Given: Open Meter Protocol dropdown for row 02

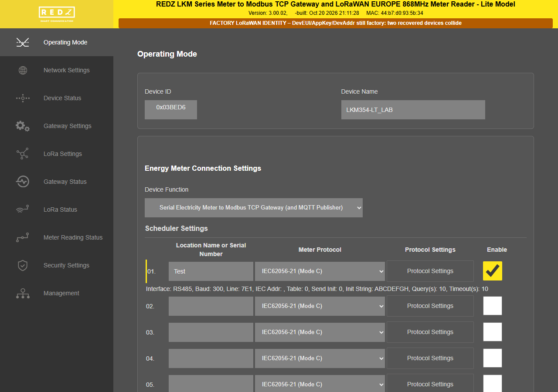Looking at the screenshot, I should (320, 306).
